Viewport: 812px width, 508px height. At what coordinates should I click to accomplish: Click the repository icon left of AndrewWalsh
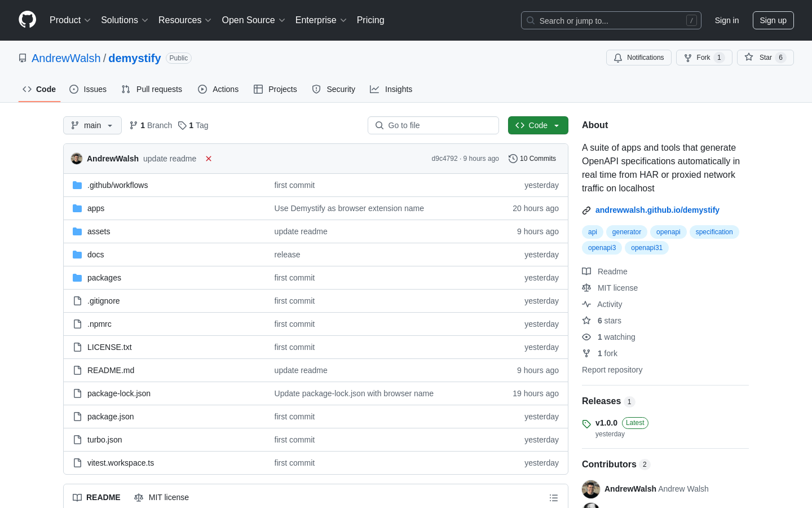click(23, 58)
